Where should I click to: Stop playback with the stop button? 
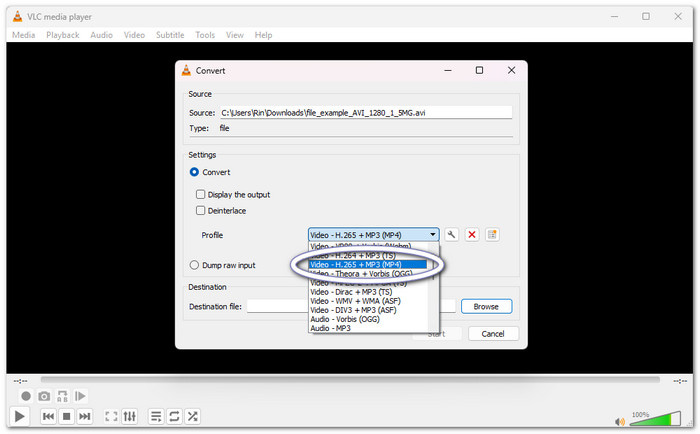tap(67, 416)
